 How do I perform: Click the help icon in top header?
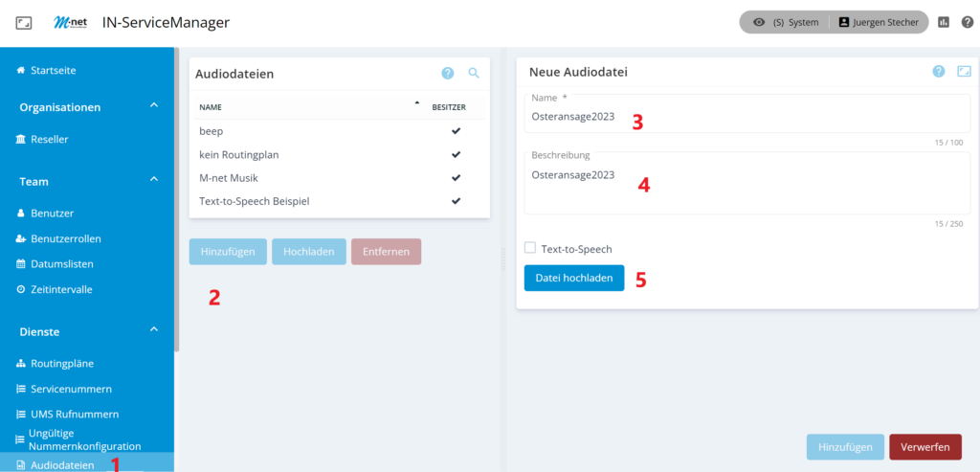(x=966, y=22)
